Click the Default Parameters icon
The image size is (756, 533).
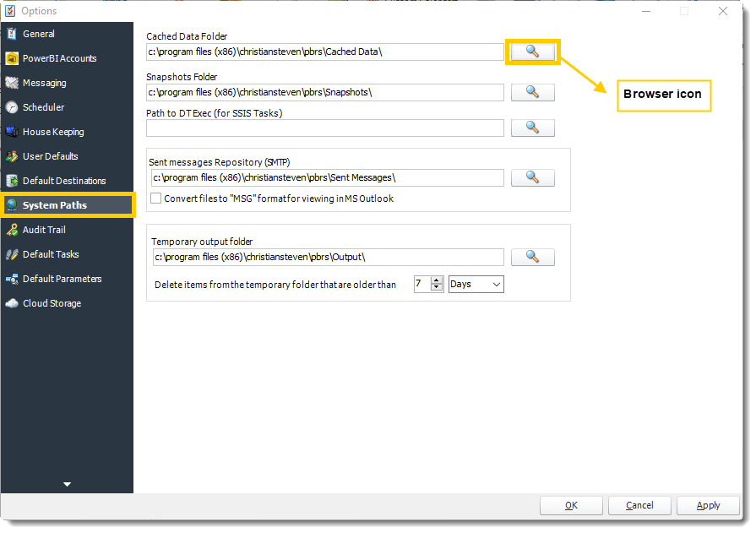(12, 279)
